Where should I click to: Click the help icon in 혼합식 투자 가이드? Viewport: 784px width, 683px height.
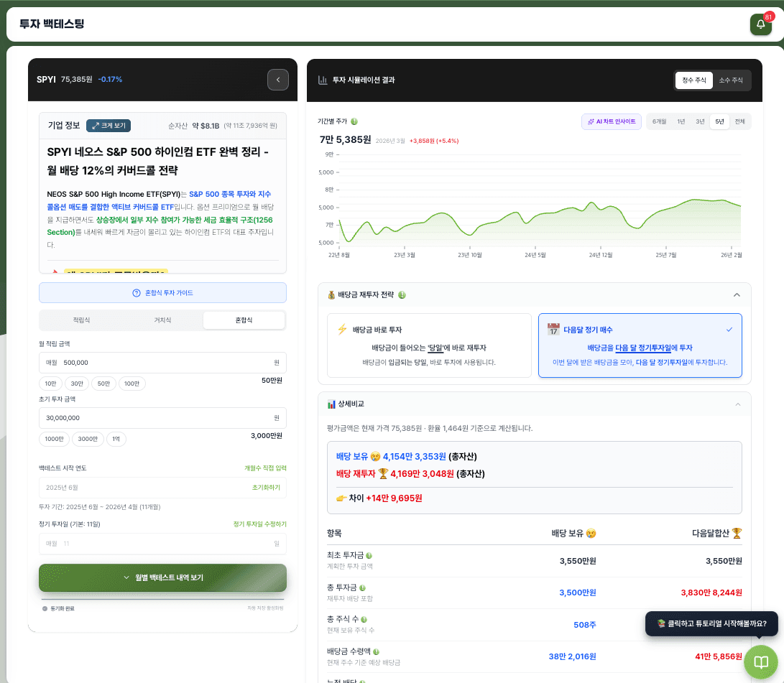136,293
